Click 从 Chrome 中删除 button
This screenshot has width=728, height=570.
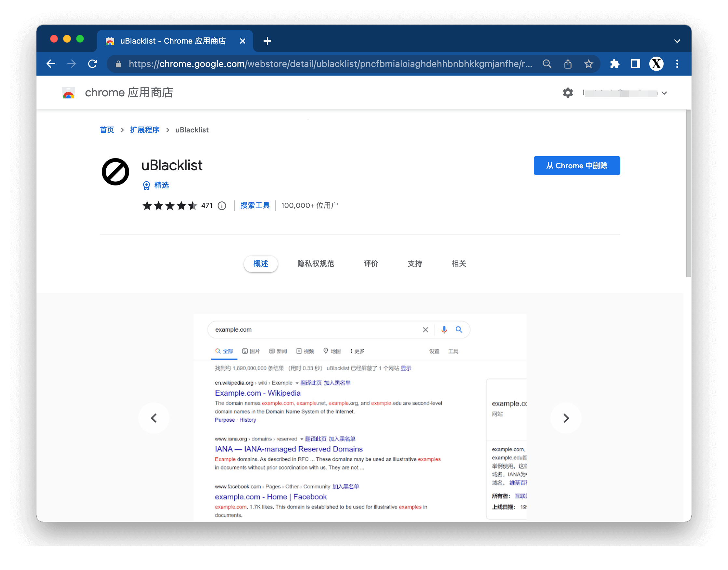(576, 166)
